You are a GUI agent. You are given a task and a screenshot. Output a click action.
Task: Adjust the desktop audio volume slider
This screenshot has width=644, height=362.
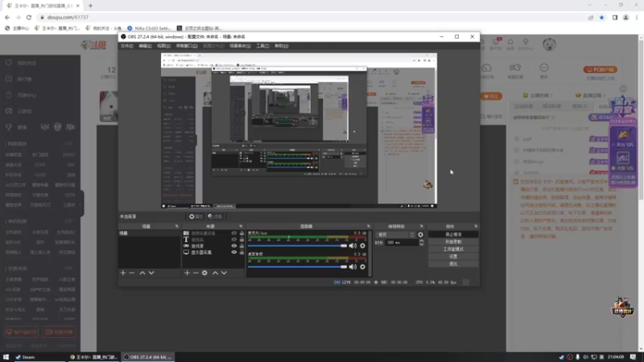pos(297,267)
